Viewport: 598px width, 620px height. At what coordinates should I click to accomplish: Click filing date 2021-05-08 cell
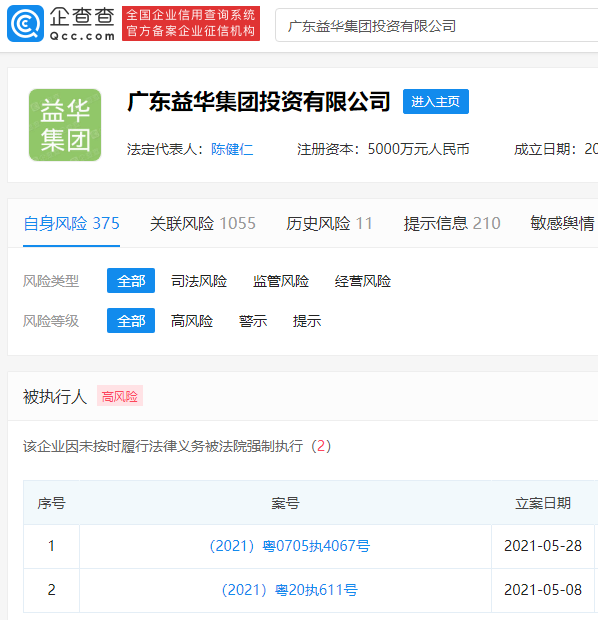pyautogui.click(x=543, y=590)
